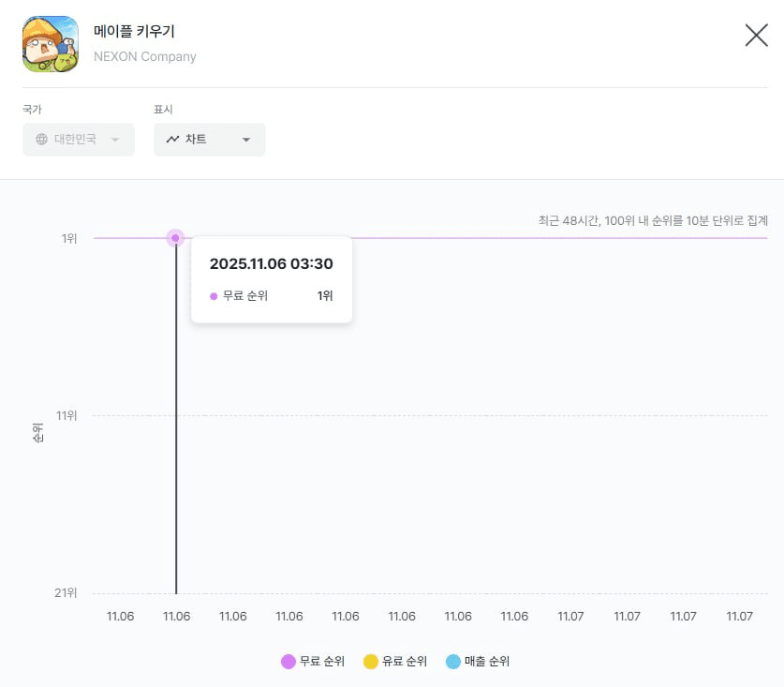Open the 차트 display dropdown arrow

(x=246, y=140)
